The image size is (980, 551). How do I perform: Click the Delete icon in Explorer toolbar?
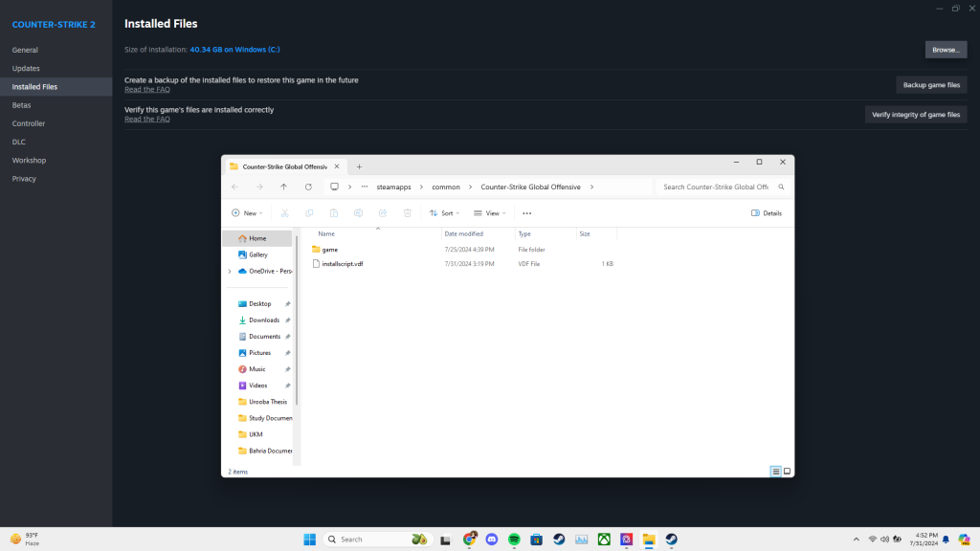[x=407, y=212]
